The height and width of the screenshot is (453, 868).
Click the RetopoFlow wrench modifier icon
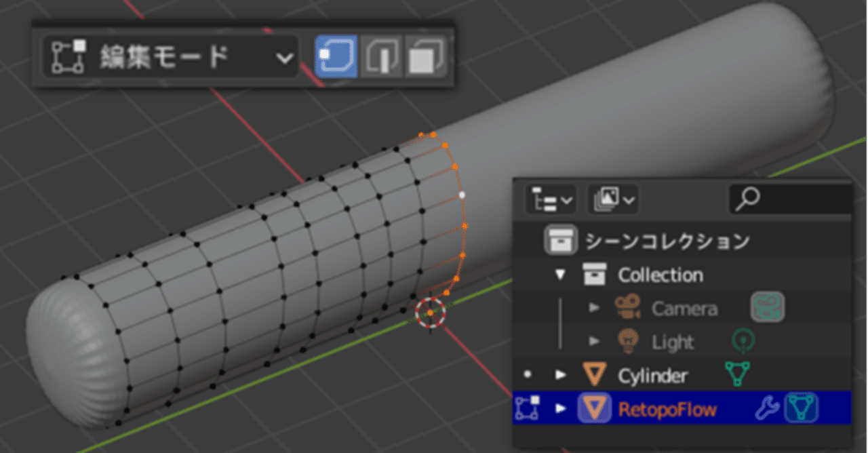coord(766,408)
